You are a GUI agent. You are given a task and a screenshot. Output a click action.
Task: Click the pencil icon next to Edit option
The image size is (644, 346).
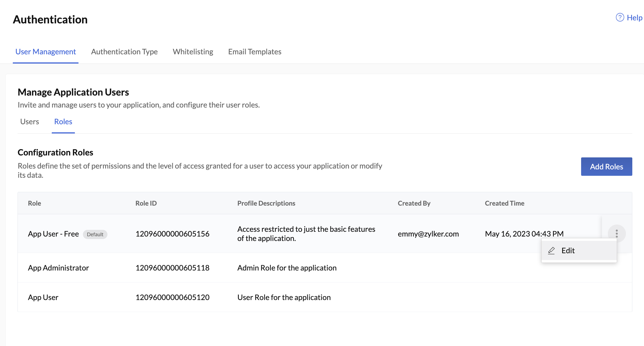tap(550, 250)
